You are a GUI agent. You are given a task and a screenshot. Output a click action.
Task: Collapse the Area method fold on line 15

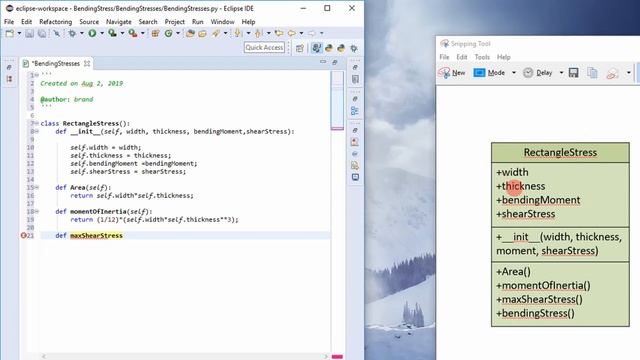click(x=36, y=187)
